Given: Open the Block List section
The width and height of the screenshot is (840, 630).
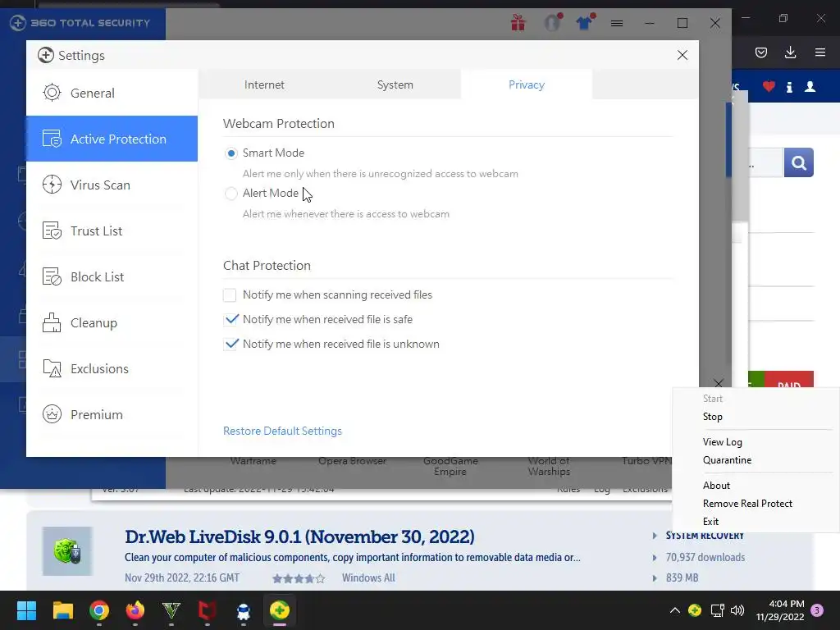Looking at the screenshot, I should (x=112, y=277).
